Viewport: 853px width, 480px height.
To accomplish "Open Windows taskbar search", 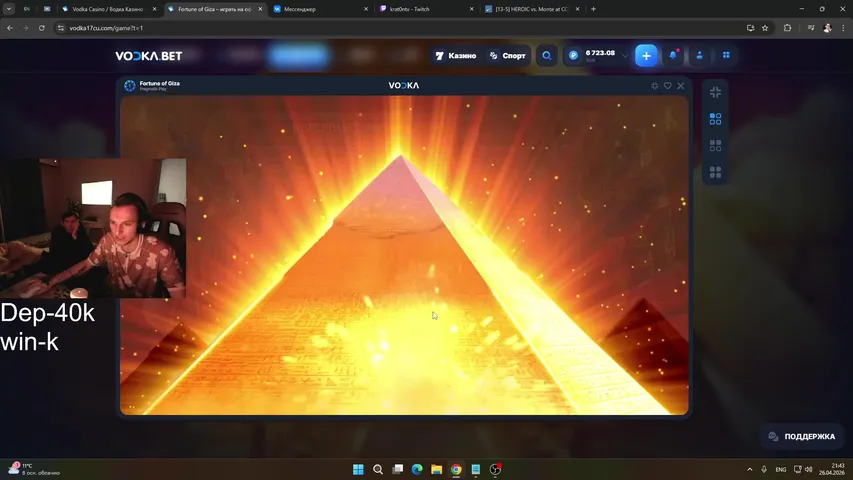I will pos(378,469).
